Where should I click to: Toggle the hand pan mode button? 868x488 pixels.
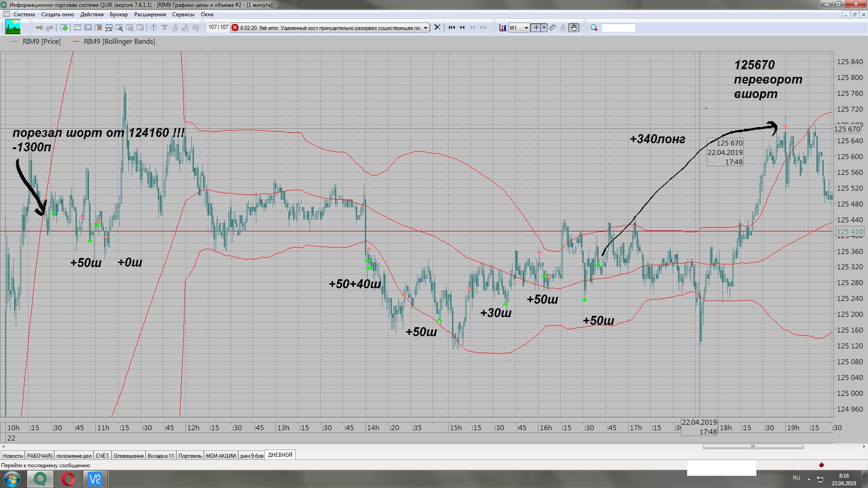[574, 28]
